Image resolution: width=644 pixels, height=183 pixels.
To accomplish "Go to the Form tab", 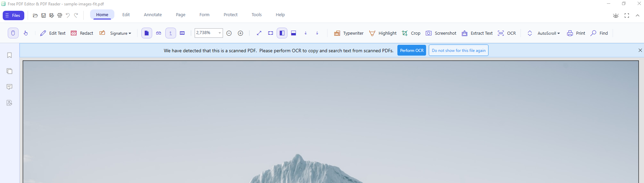I will [x=204, y=15].
